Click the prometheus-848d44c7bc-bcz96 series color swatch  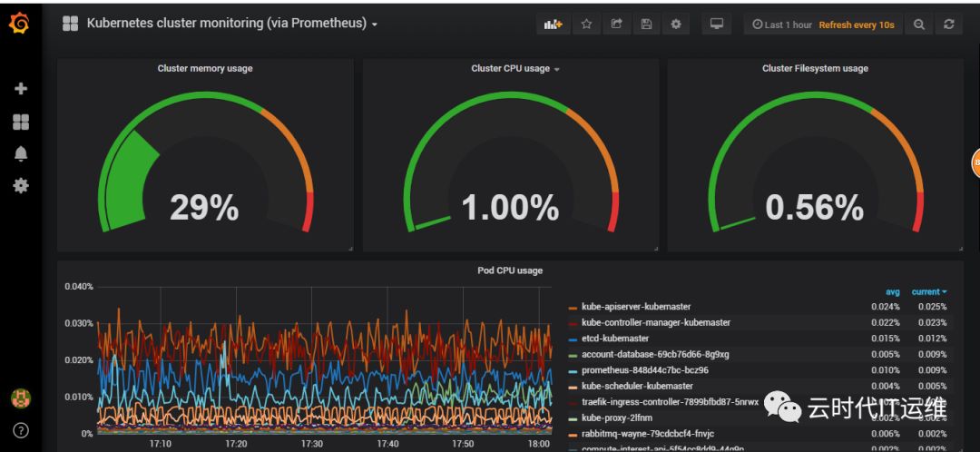[573, 370]
